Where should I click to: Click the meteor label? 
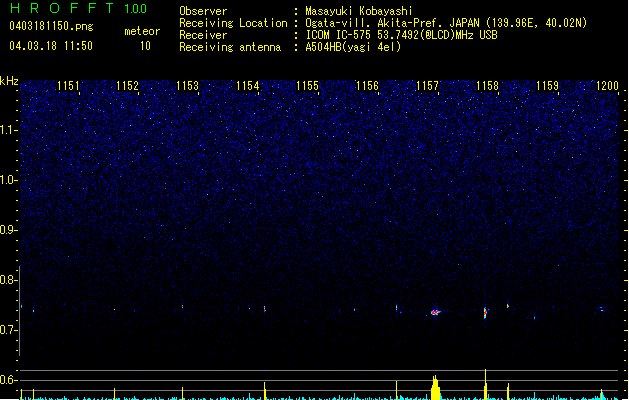tap(142, 31)
